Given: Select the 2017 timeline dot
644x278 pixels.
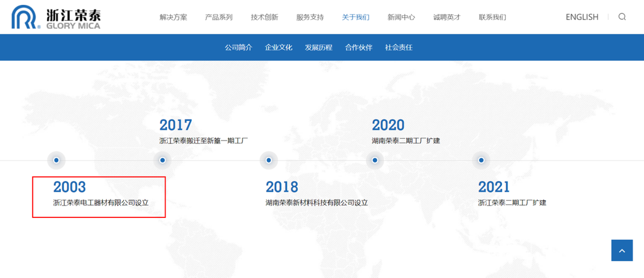Looking at the screenshot, I should pyautogui.click(x=163, y=160).
